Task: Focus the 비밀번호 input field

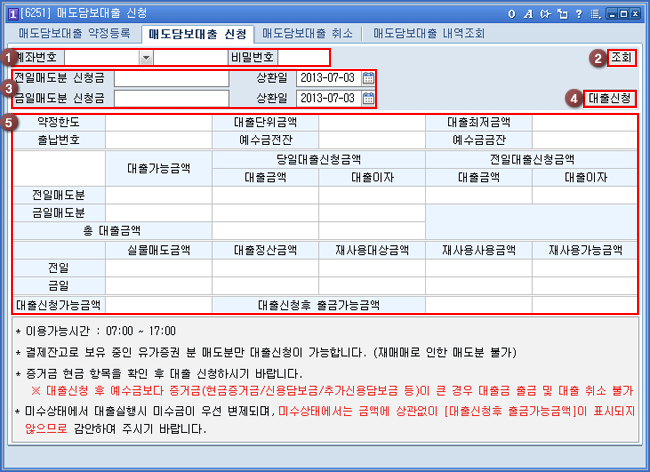Action: [302, 58]
